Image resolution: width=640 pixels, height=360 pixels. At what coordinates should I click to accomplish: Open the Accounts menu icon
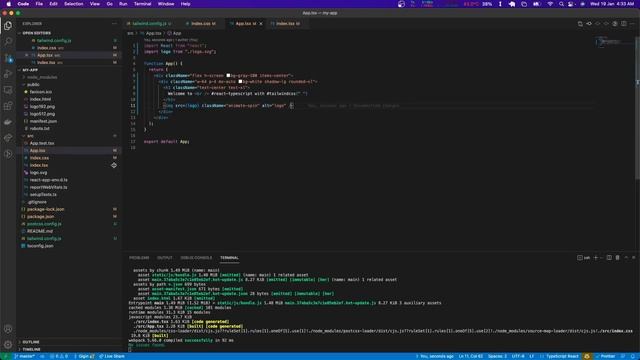[x=8, y=329]
